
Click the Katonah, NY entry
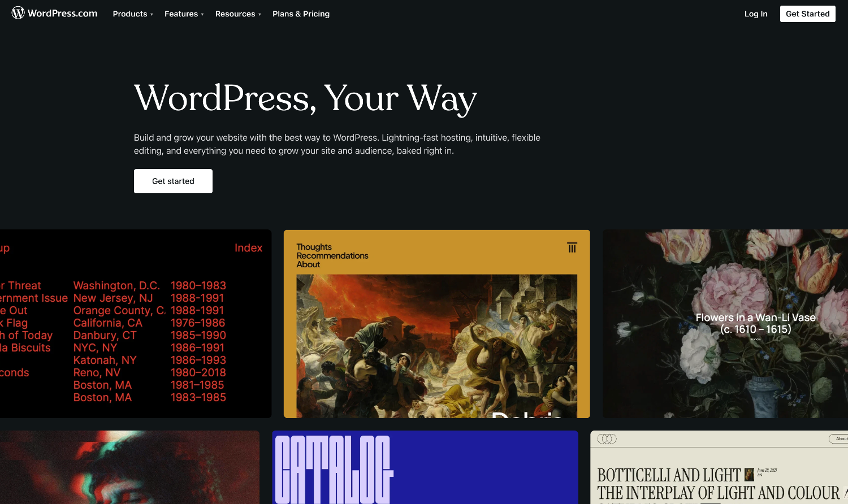tap(105, 360)
